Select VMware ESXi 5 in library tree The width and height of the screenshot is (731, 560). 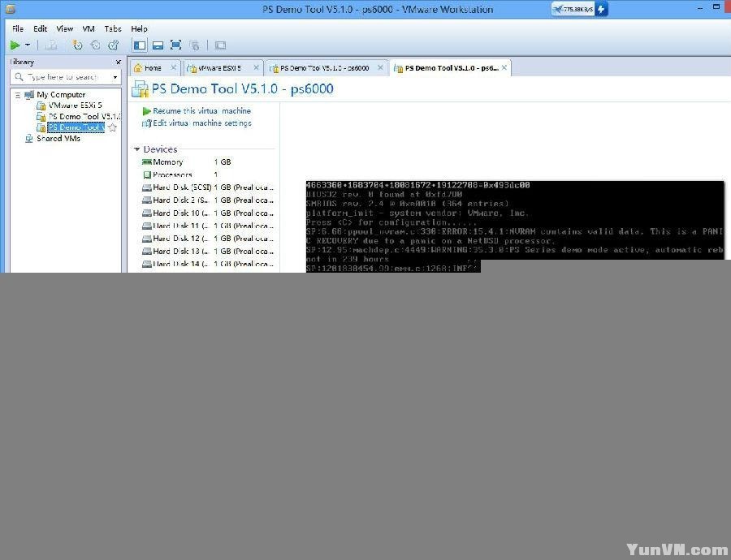click(75, 106)
